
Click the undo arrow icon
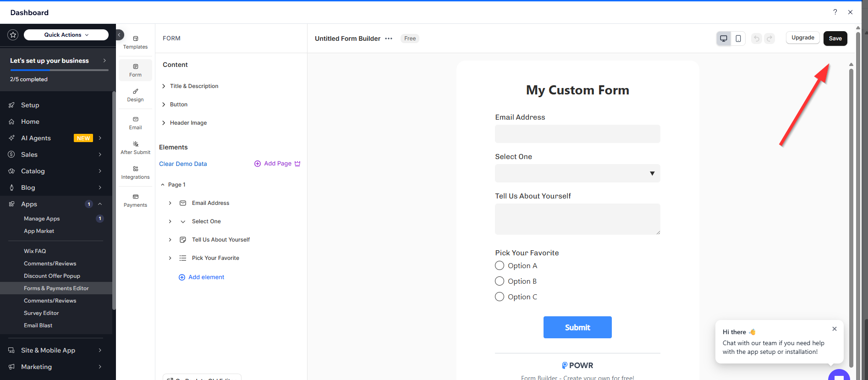(757, 39)
